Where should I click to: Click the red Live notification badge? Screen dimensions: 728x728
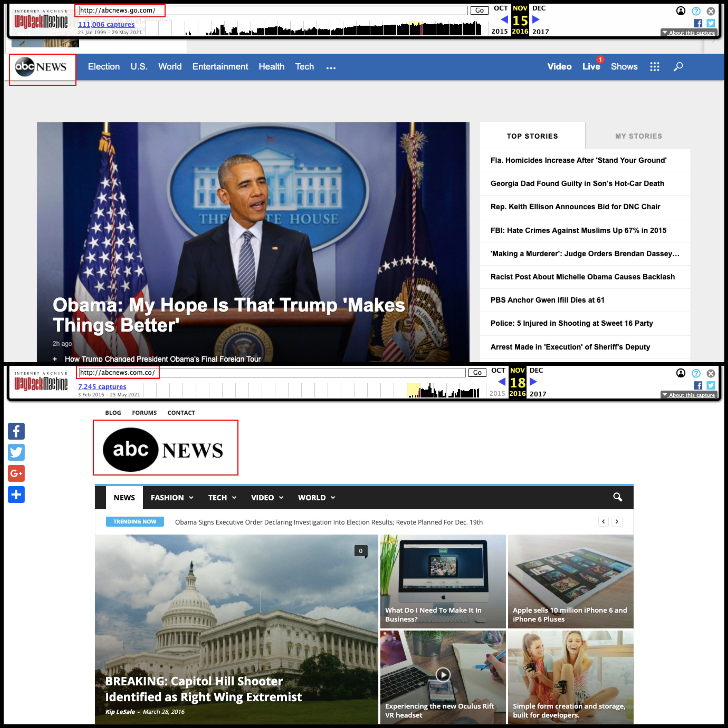[x=600, y=60]
